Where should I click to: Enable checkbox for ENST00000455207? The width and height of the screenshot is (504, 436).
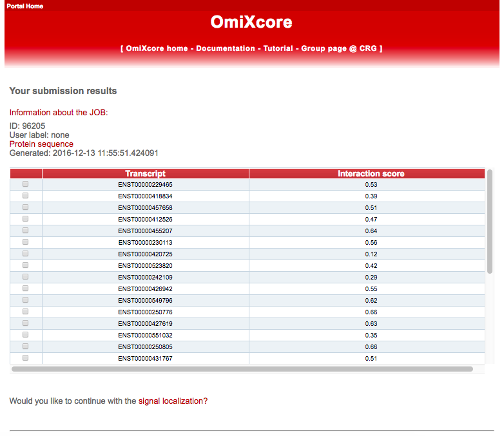pyautogui.click(x=26, y=231)
